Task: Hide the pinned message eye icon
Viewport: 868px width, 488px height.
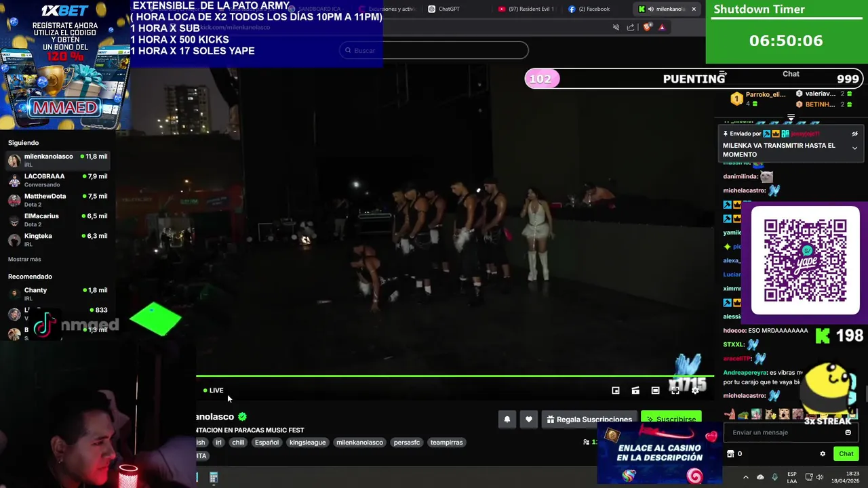Action: [854, 134]
